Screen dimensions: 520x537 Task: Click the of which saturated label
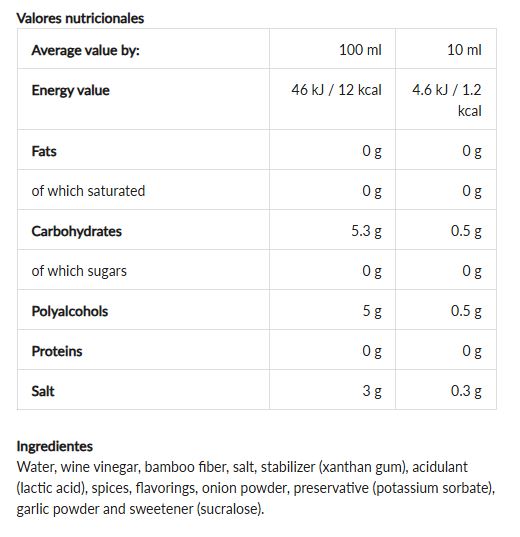tap(88, 191)
